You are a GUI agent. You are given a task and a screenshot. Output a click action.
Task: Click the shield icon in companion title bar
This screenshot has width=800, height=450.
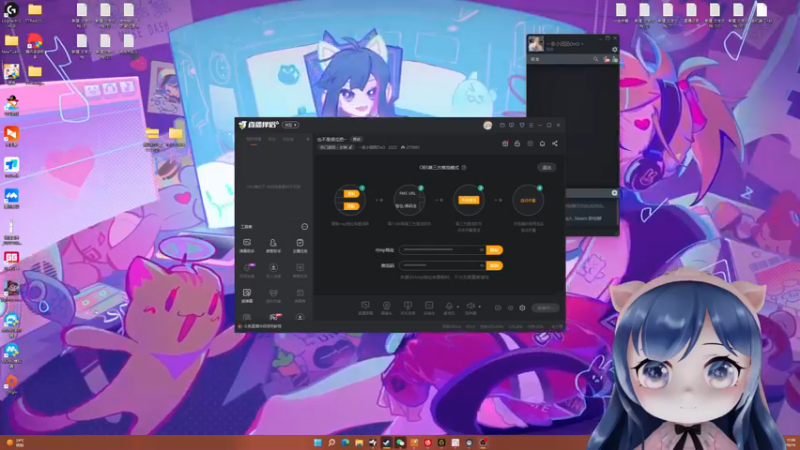click(521, 125)
